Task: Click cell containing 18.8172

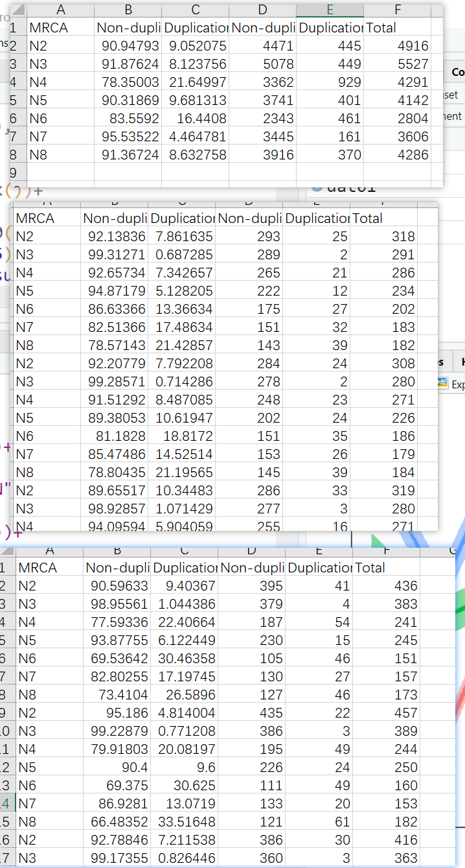Action: tap(182, 436)
